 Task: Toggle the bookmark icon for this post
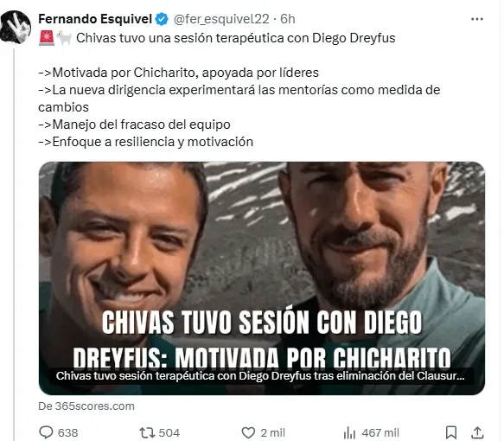[x=451, y=432]
